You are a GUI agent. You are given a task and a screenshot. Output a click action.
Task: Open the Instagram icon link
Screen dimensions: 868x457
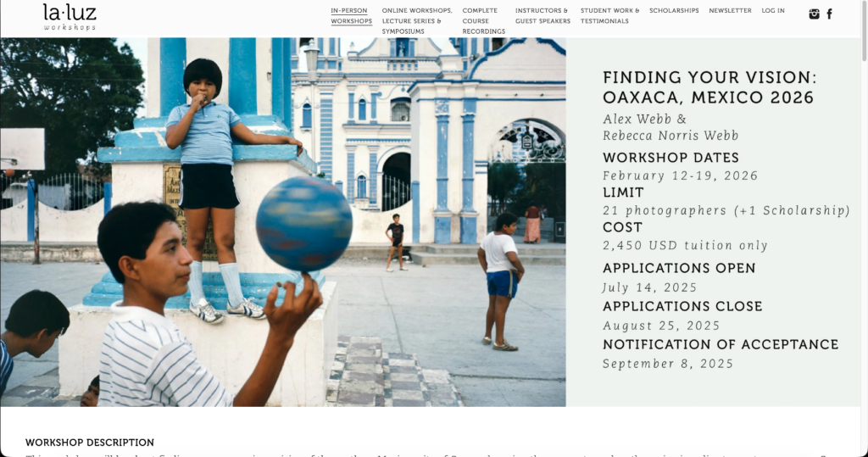814,14
